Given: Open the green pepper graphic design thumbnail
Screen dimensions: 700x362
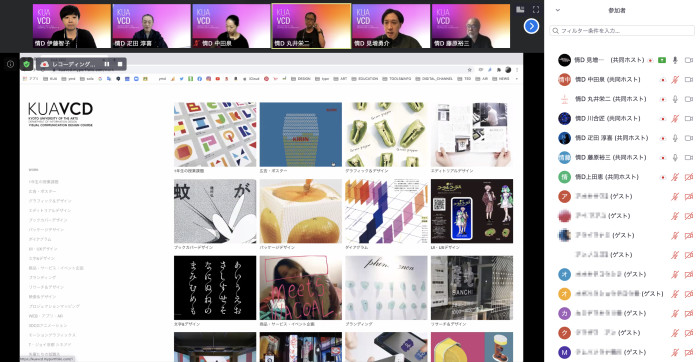Looking at the screenshot, I should click(x=386, y=134).
